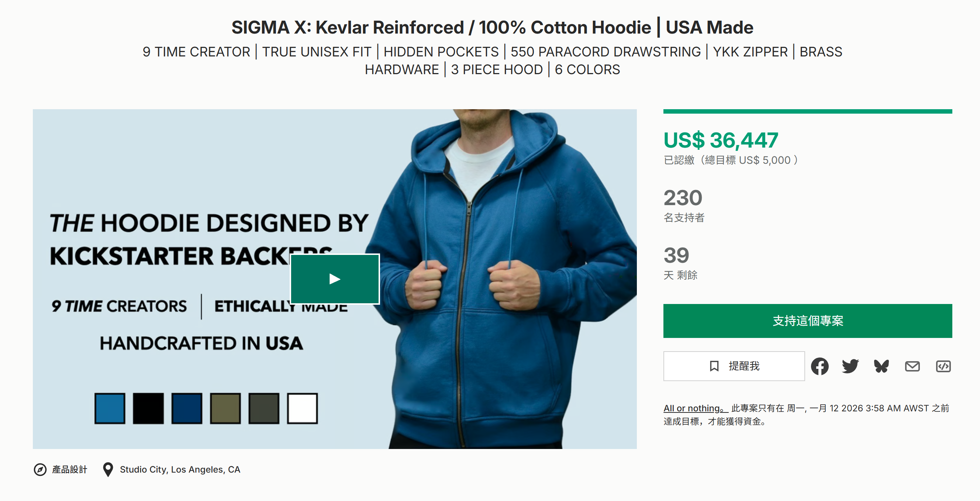Share project on Twitter
Screen dimensions: 980x501
point(850,366)
